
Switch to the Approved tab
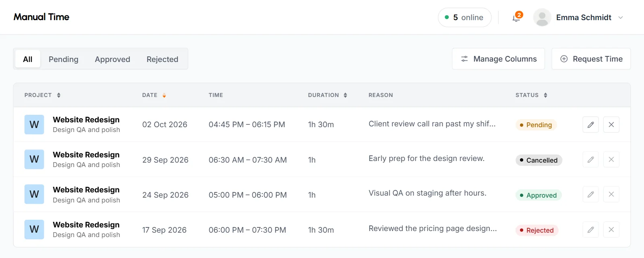pyautogui.click(x=112, y=59)
